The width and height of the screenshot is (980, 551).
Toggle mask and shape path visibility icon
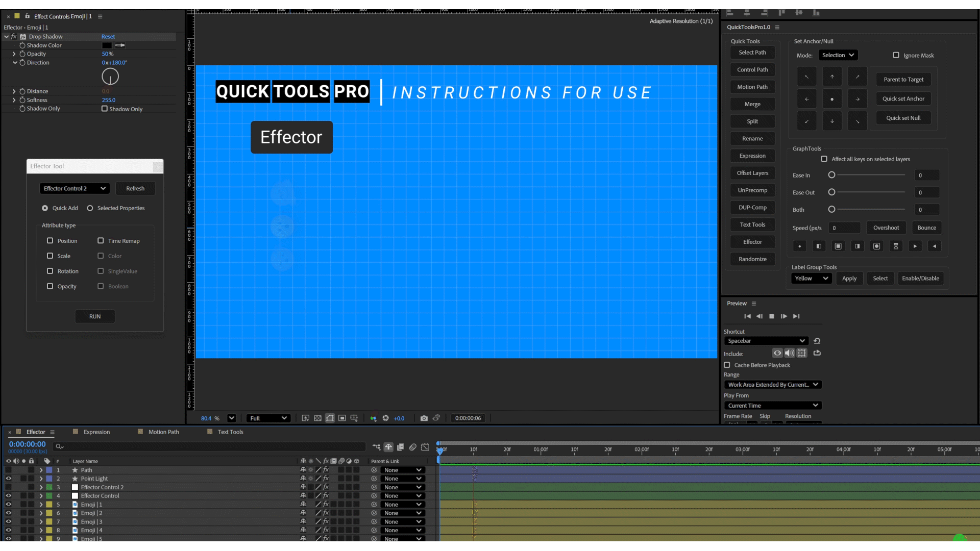(330, 418)
